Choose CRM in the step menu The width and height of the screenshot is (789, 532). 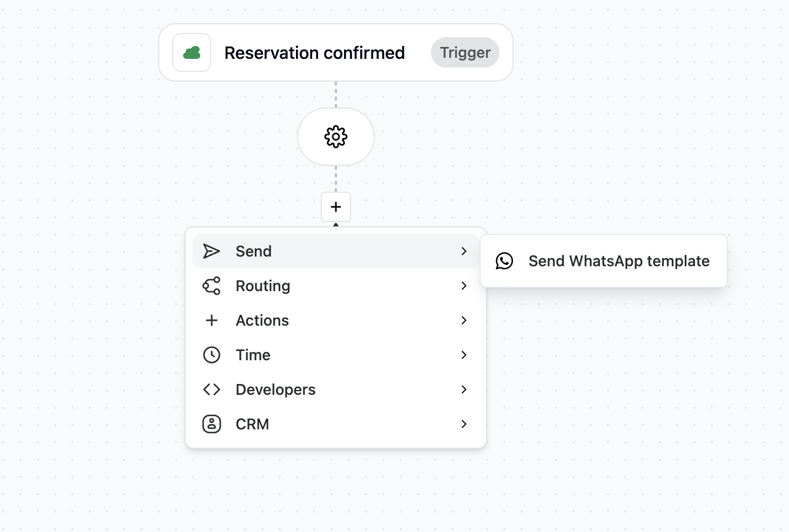tap(335, 424)
